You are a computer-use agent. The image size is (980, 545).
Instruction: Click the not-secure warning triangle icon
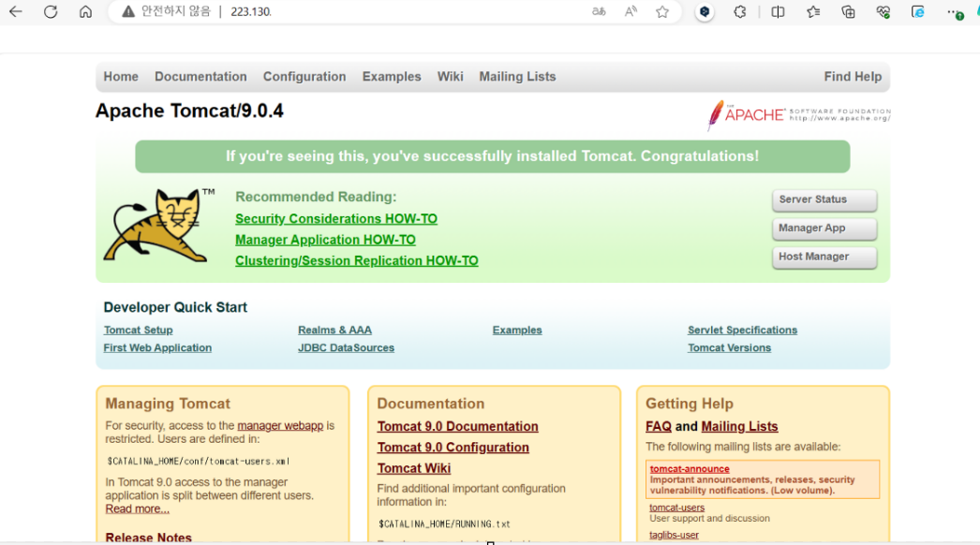[x=128, y=11]
